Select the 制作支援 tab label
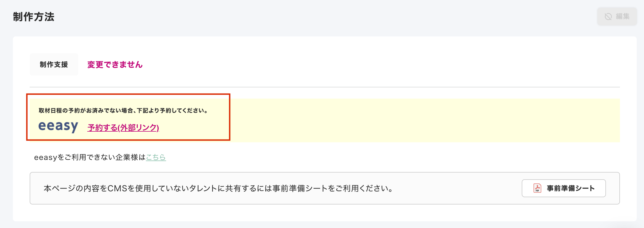The height and width of the screenshot is (228, 644). click(x=54, y=65)
